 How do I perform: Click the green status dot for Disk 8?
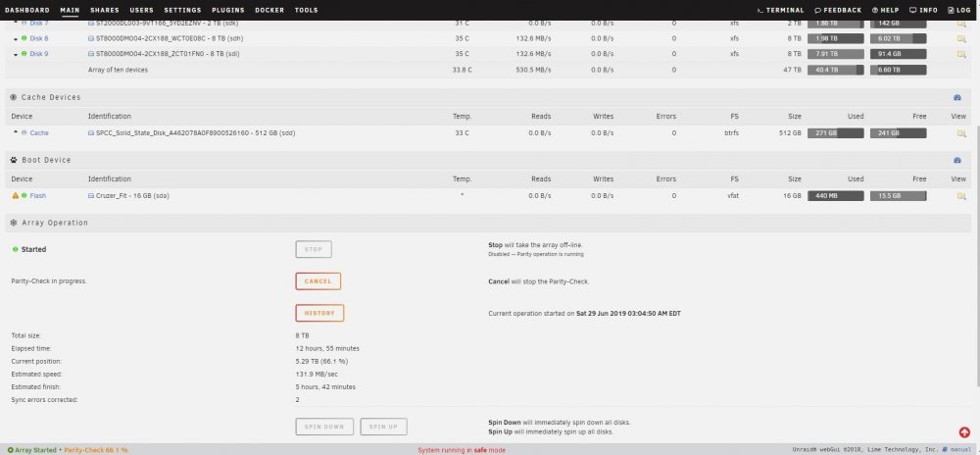[24, 39]
